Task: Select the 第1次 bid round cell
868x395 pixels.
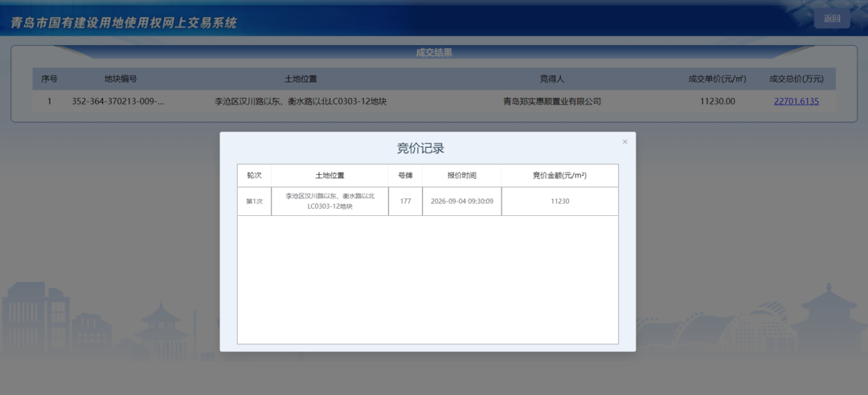Action: [254, 202]
